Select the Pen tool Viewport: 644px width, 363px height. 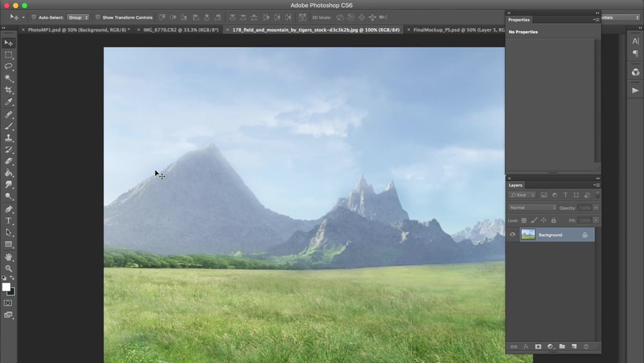[9, 209]
